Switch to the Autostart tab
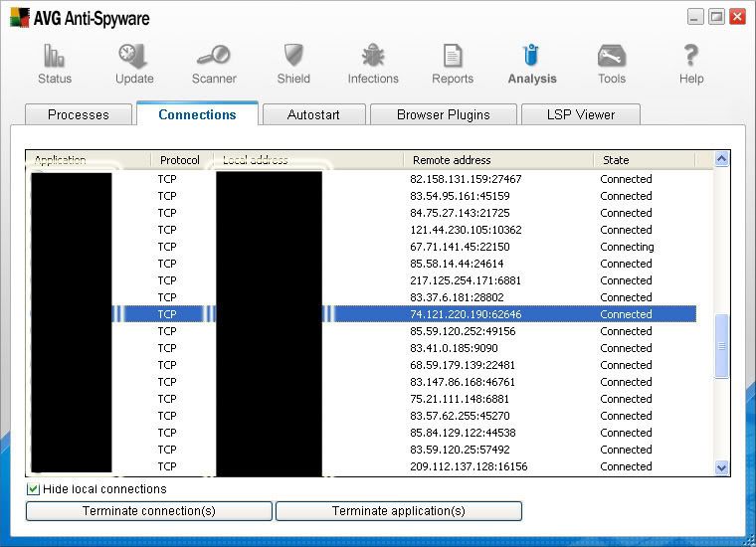The height and width of the screenshot is (547, 756). [x=313, y=114]
